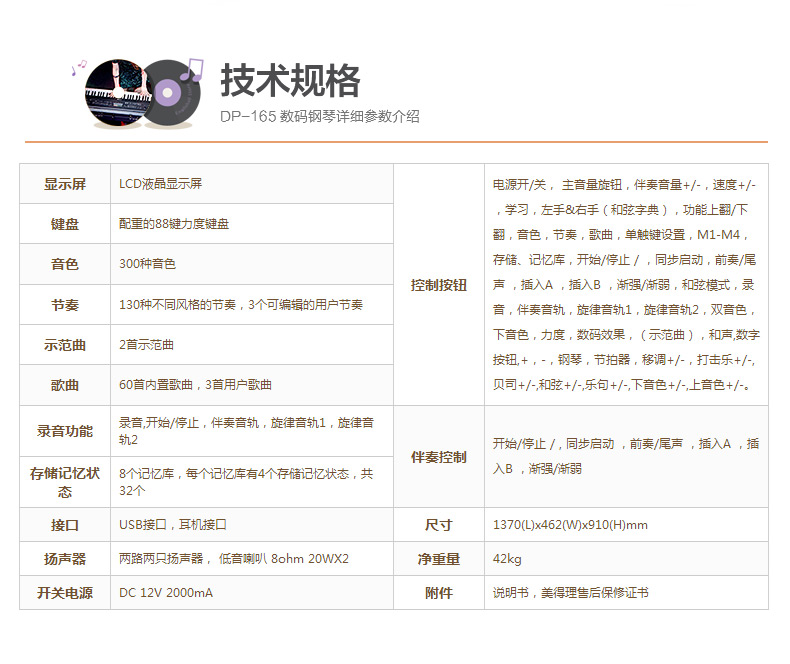The height and width of the screenshot is (664, 790).
Task: Click the 60首内置歌曲 description cell
Action: 195,385
